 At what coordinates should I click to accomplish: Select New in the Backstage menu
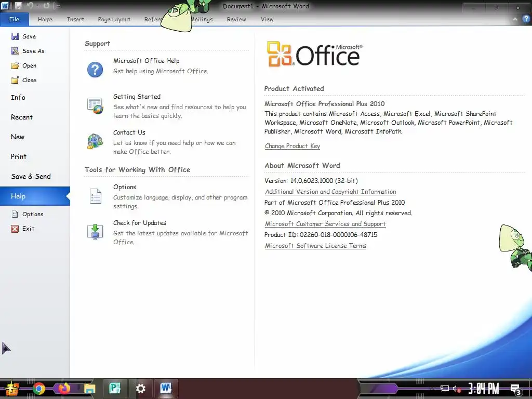pyautogui.click(x=18, y=137)
